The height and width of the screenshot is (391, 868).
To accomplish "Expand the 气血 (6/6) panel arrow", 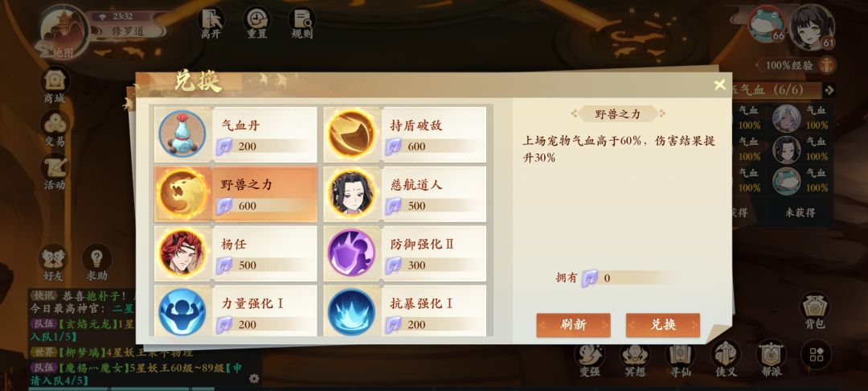I will 829,90.
